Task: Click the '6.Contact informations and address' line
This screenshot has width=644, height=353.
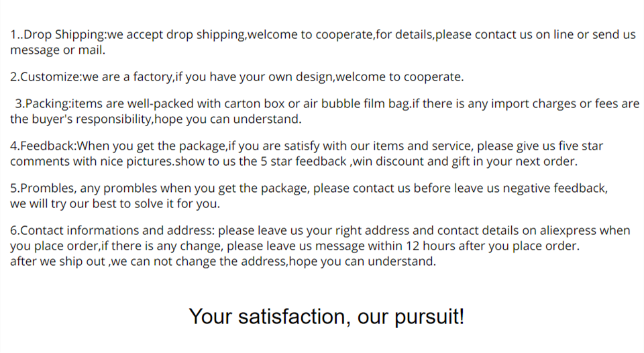Action: click(x=320, y=231)
